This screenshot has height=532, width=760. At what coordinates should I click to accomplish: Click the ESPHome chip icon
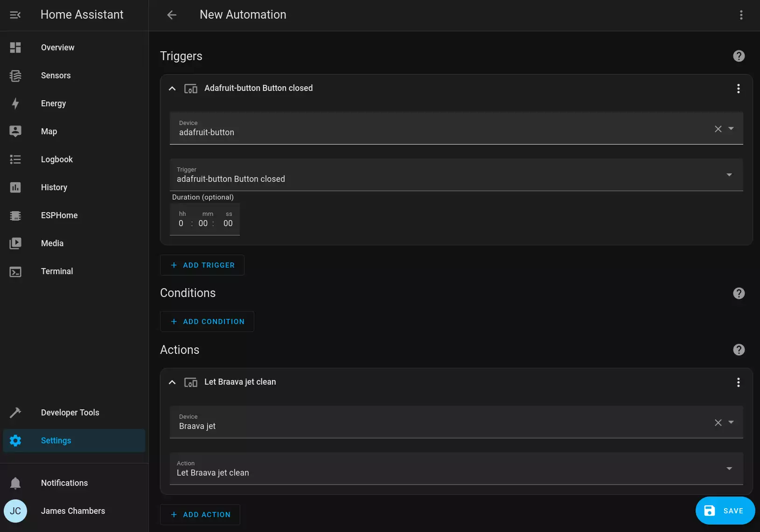click(15, 215)
